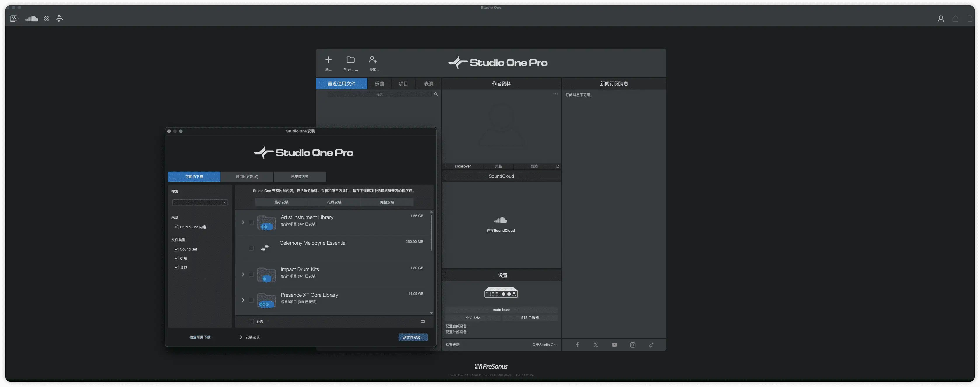Screen dimensions: 980x387
Task: Click the Connect SoundCloud cloud logo
Action: pyautogui.click(x=501, y=220)
